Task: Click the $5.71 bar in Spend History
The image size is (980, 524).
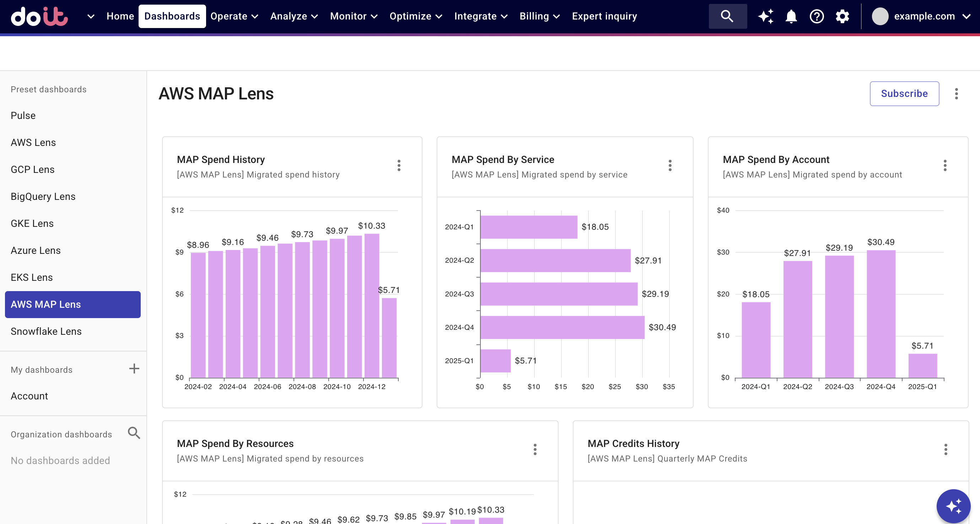Action: [x=389, y=338]
